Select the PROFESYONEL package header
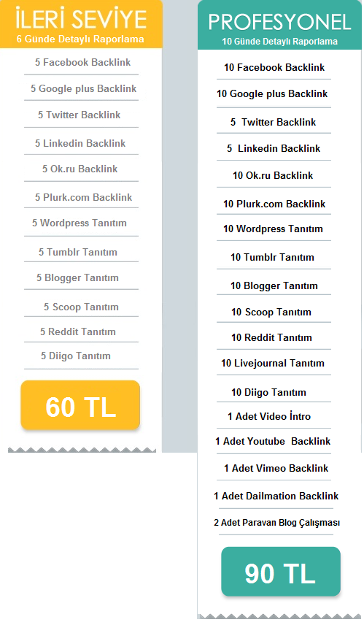This screenshot has height=625, width=364. click(x=279, y=25)
